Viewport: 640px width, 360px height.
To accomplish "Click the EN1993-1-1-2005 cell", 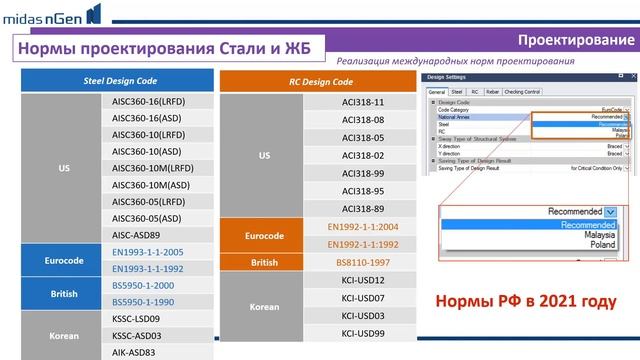I will click(x=158, y=252).
